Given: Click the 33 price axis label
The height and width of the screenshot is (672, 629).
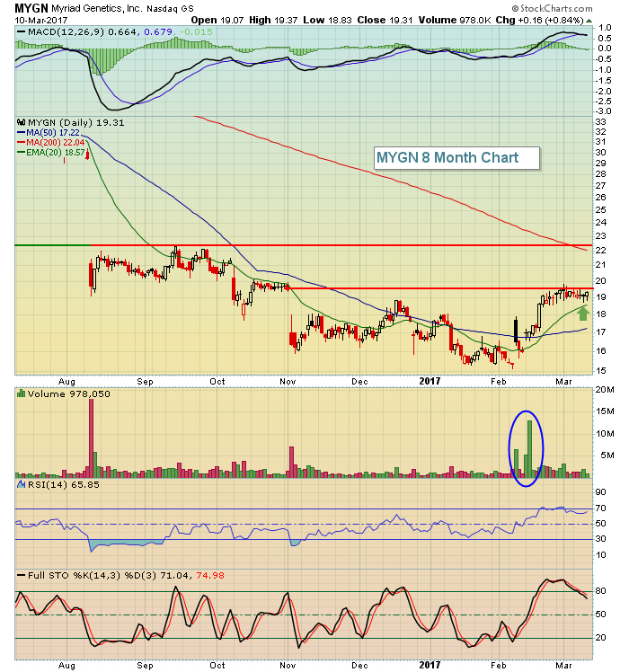Looking at the screenshot, I should pos(600,121).
